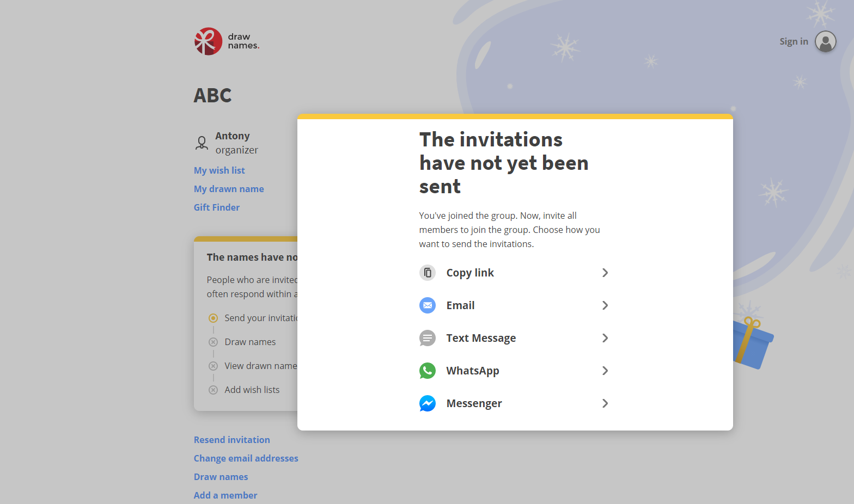This screenshot has width=854, height=504.
Task: Click the Copy link clipboard icon
Action: 428,273
